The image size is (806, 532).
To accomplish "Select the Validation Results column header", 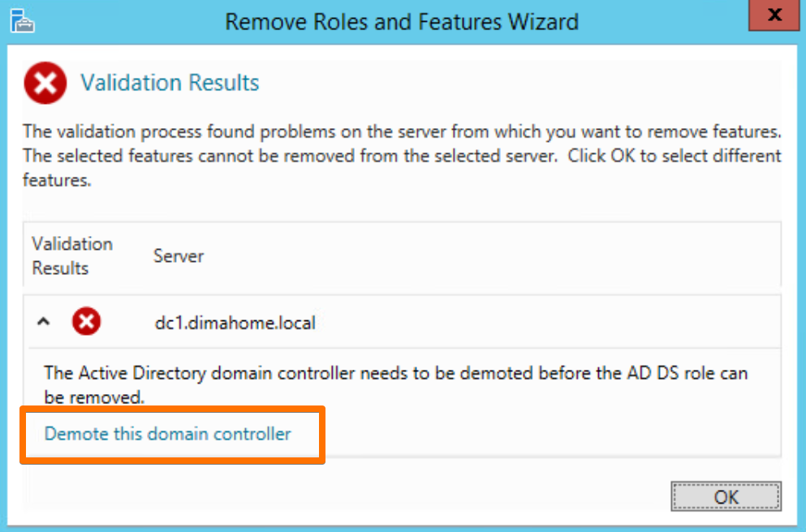I will coord(71,255).
